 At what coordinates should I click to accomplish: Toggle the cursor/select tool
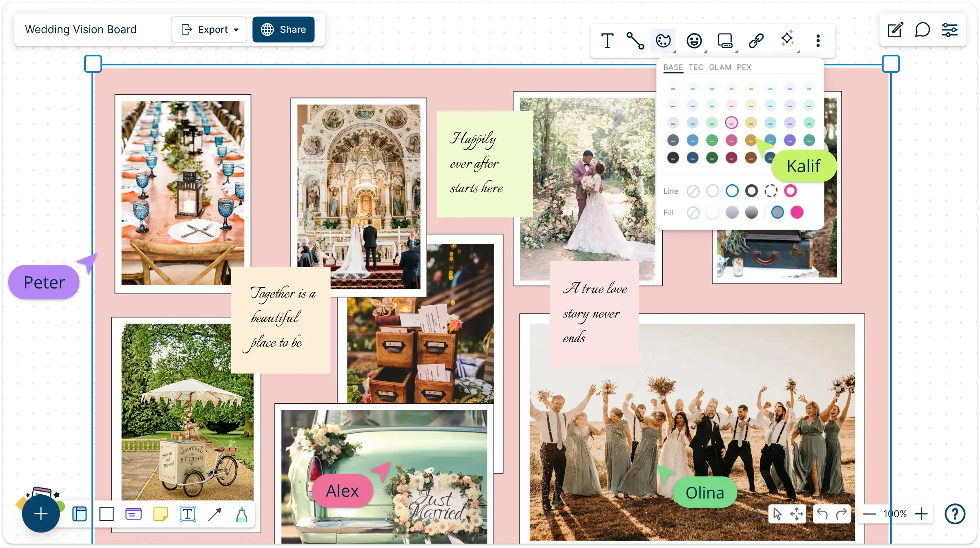click(778, 514)
